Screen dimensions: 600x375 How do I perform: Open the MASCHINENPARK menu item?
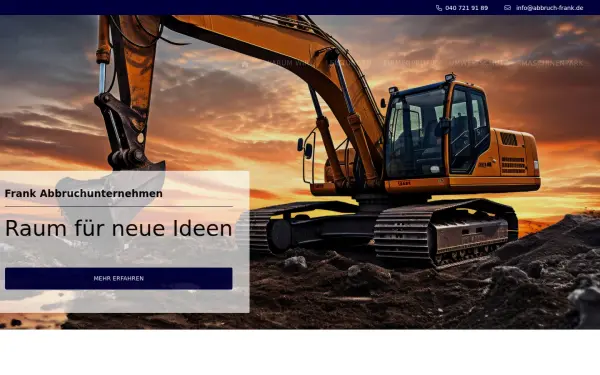(x=552, y=63)
